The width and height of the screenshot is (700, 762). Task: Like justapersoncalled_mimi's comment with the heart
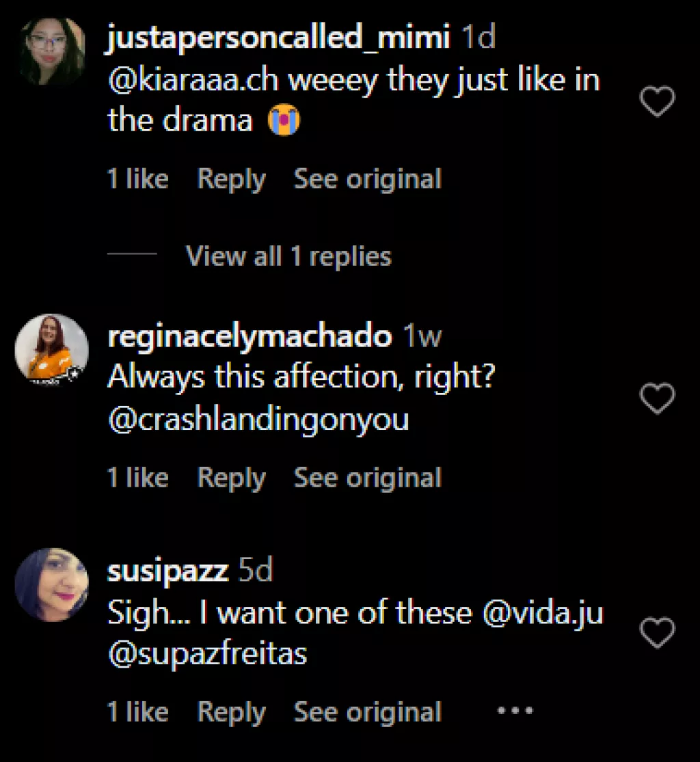[657, 102]
